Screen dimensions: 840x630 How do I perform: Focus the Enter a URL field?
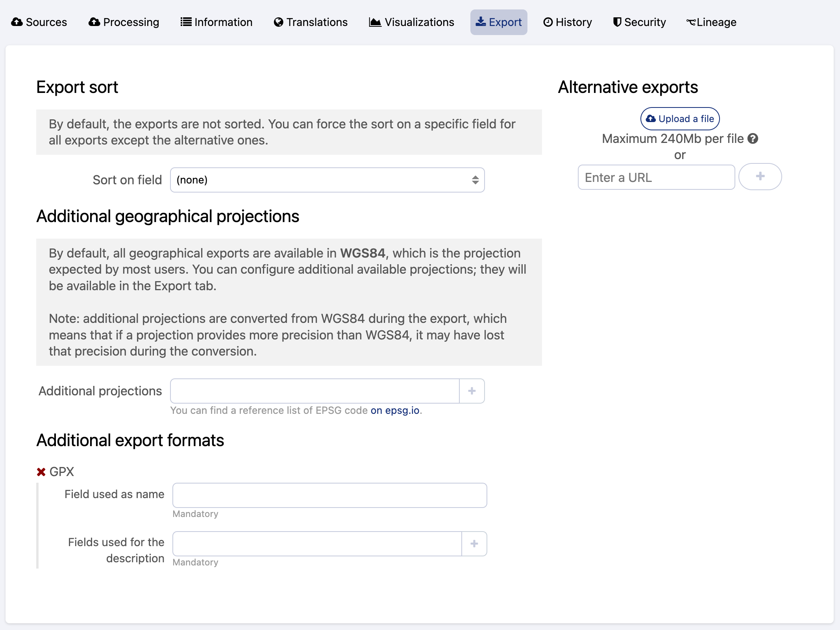coord(656,177)
